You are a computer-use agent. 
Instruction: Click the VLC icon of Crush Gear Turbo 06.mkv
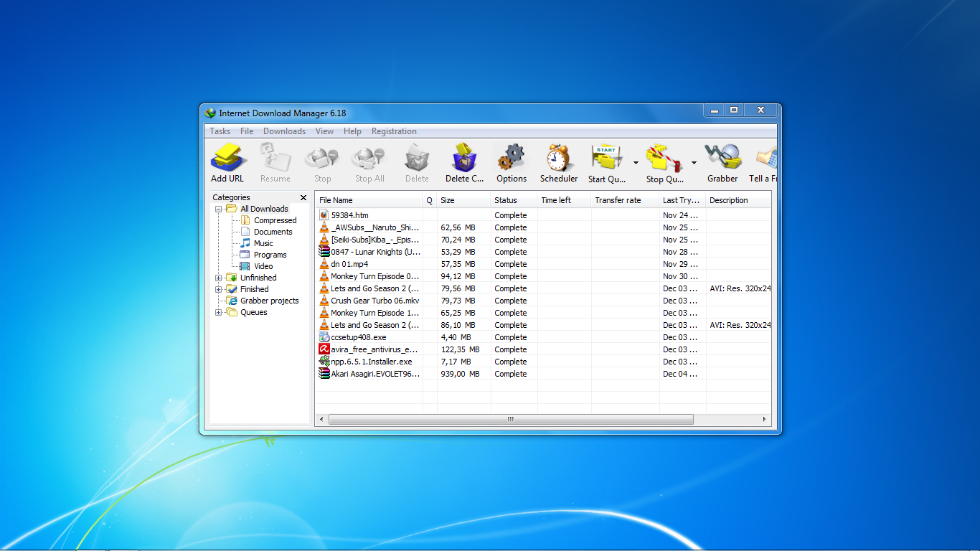pos(324,301)
